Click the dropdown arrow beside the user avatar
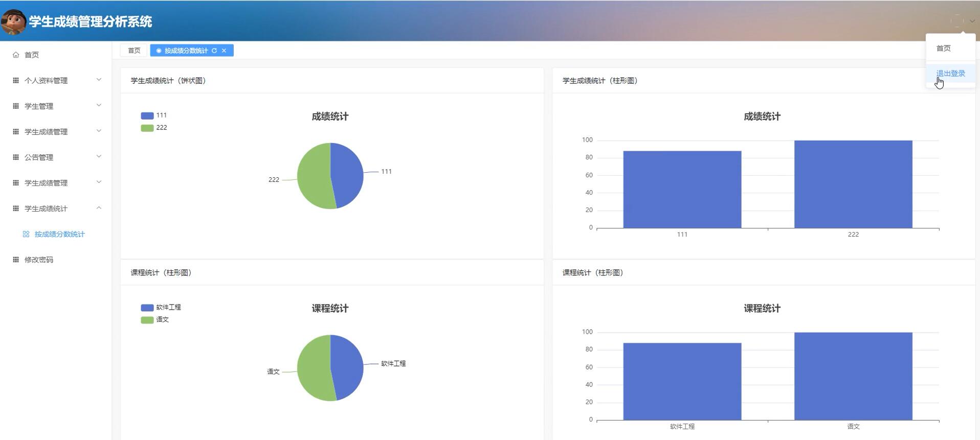Image resolution: width=980 pixels, height=440 pixels. point(972,21)
